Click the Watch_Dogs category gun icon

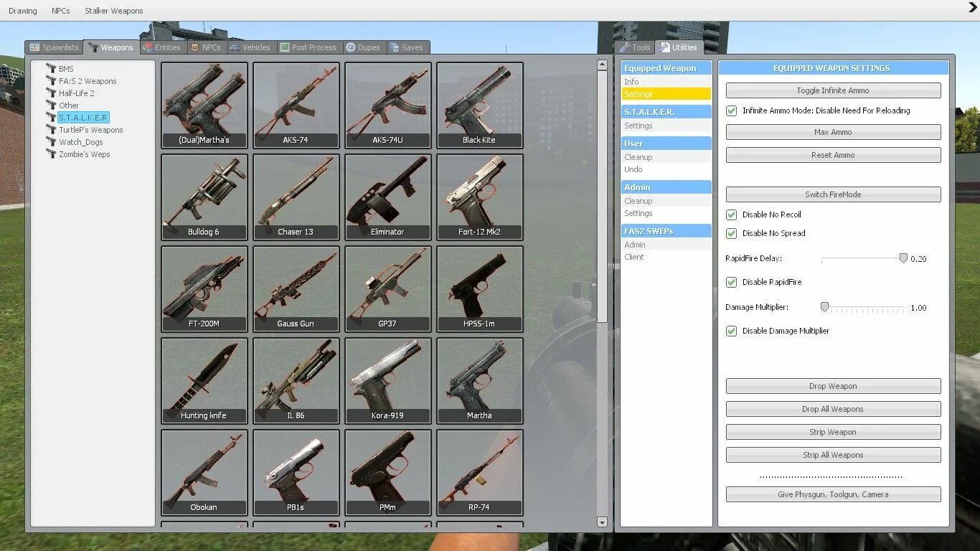tap(51, 141)
